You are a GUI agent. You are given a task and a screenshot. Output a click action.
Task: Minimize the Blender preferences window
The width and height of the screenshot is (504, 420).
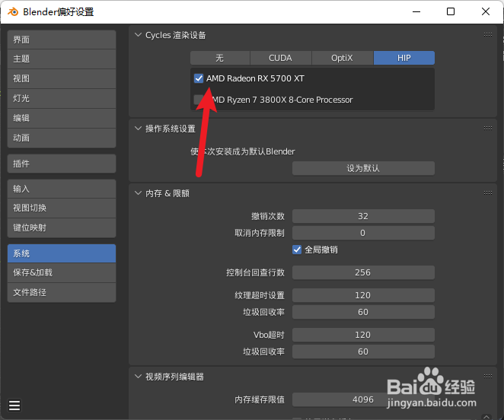(x=416, y=11)
